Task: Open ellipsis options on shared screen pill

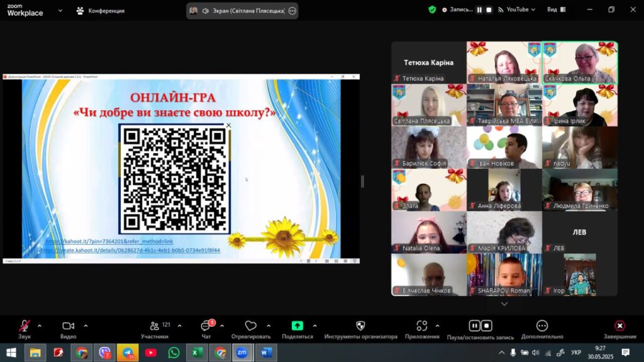Action: [x=292, y=11]
